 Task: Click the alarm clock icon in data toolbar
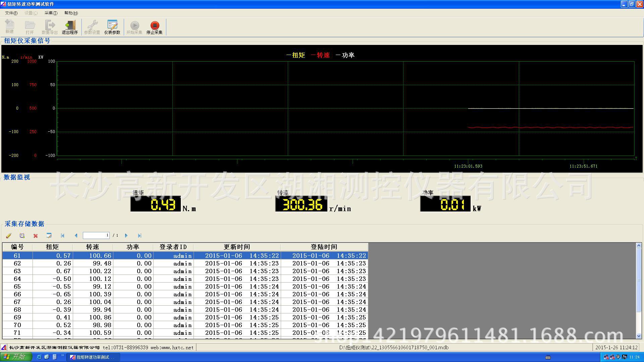point(22,236)
